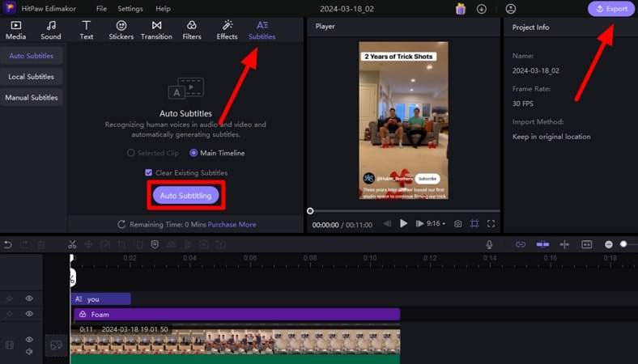This screenshot has height=364, width=638.
Task: Enter fullscreen player view
Action: point(491,223)
